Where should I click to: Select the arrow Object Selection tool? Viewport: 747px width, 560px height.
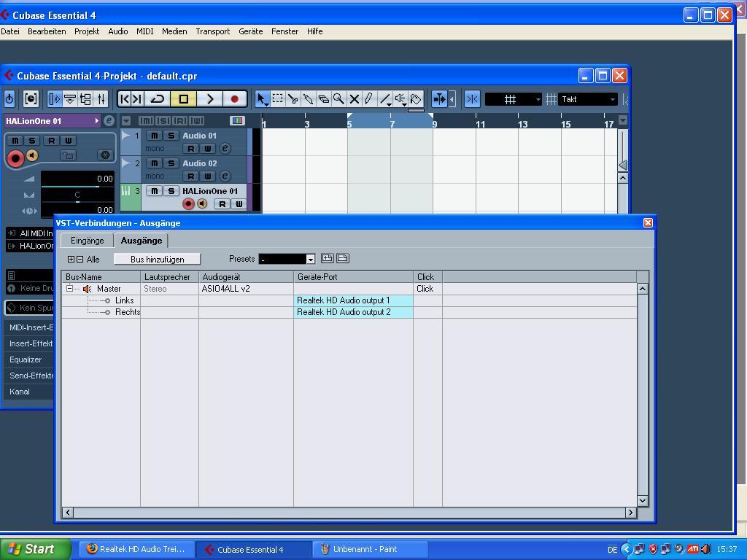[x=262, y=99]
